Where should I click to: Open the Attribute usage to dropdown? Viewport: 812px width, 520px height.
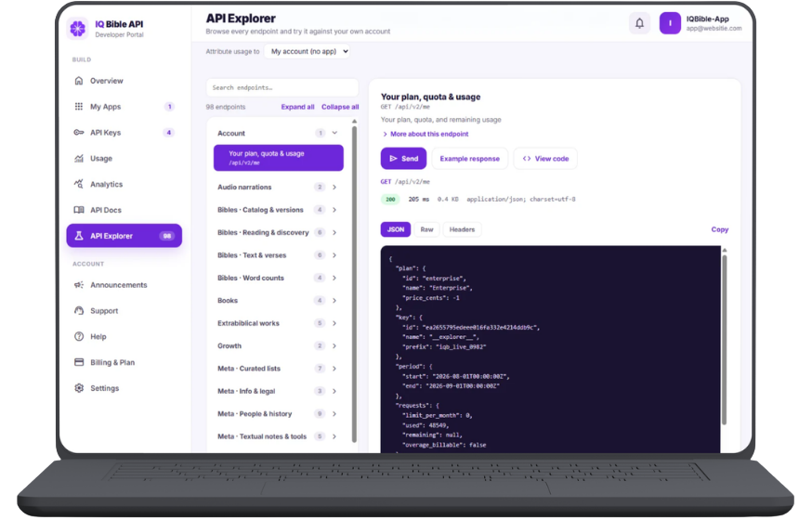[307, 51]
